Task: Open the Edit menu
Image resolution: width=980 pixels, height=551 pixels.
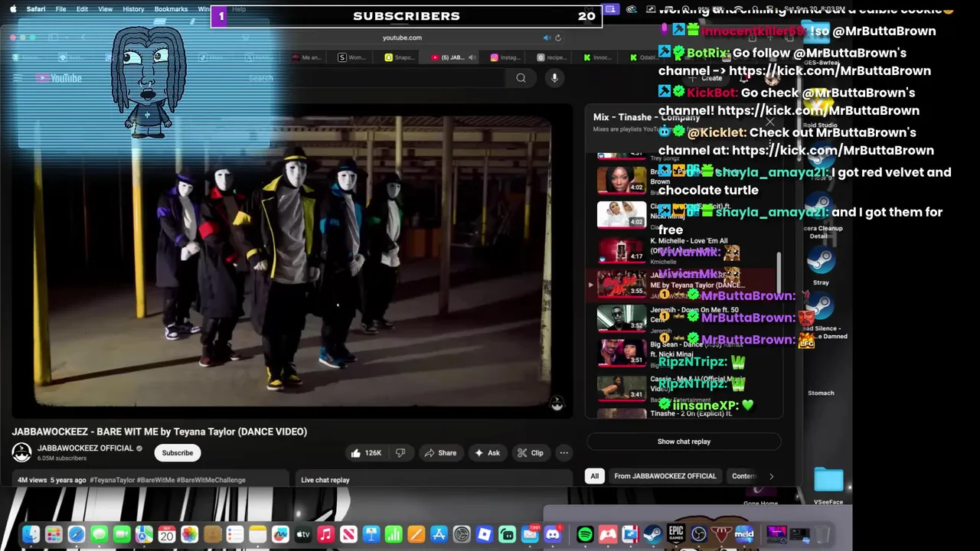Action: [82, 9]
